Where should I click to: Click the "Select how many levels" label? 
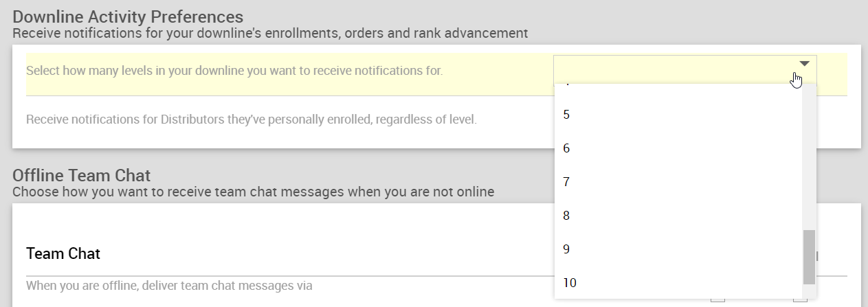[234, 71]
